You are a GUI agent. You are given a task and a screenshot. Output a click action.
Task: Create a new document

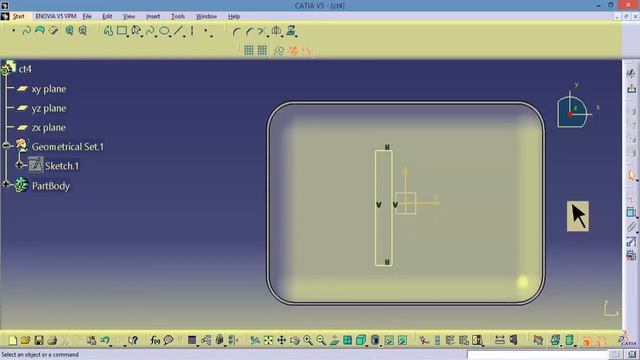pyautogui.click(x=13, y=340)
